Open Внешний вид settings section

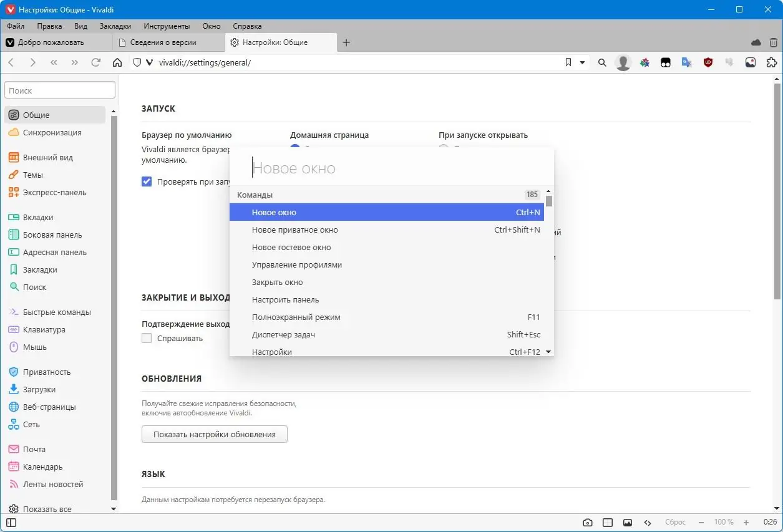pos(55,157)
